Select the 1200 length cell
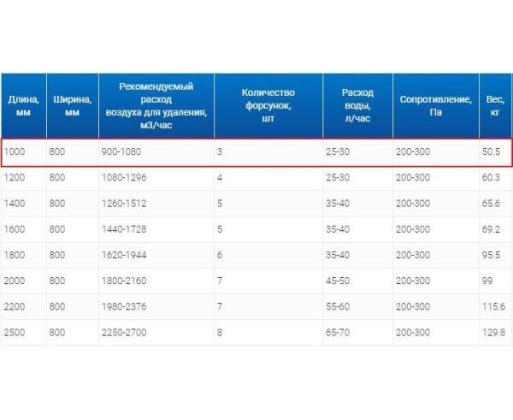513x420 pixels. (15, 177)
